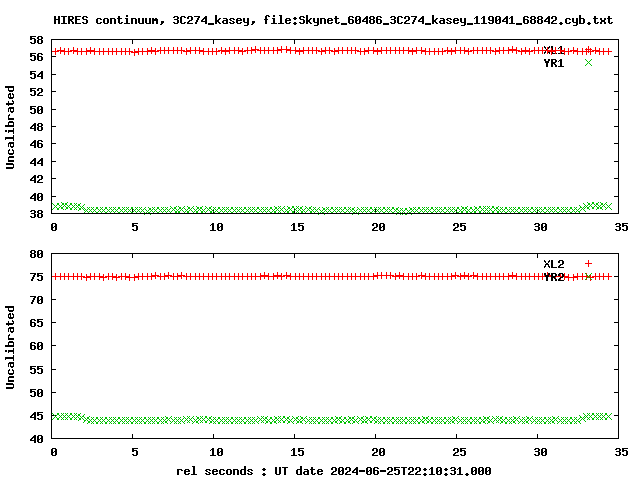Click x-axis tick '15' under XL2/YR2 plot

(297, 452)
